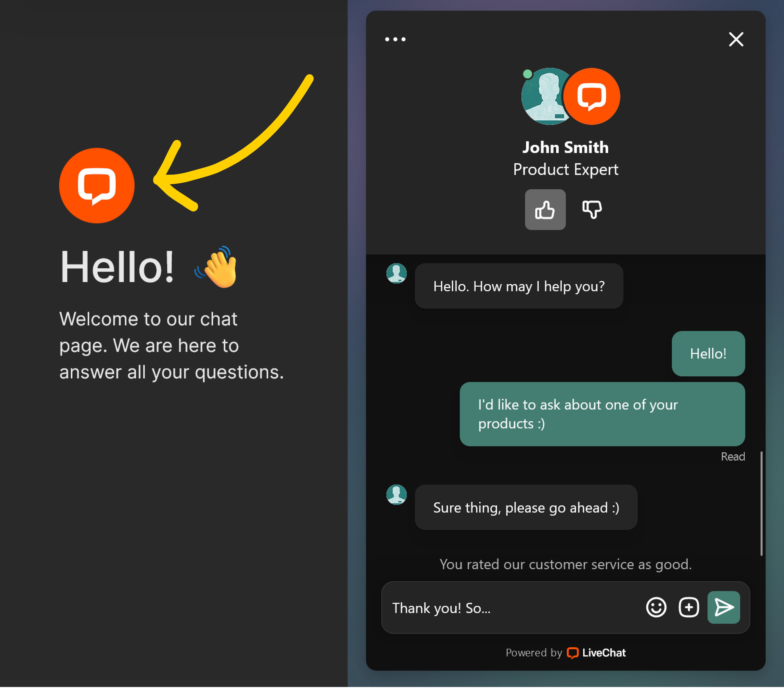Viewport: 784px width, 688px height.
Task: Click the waving hand emoji
Action: [216, 267]
